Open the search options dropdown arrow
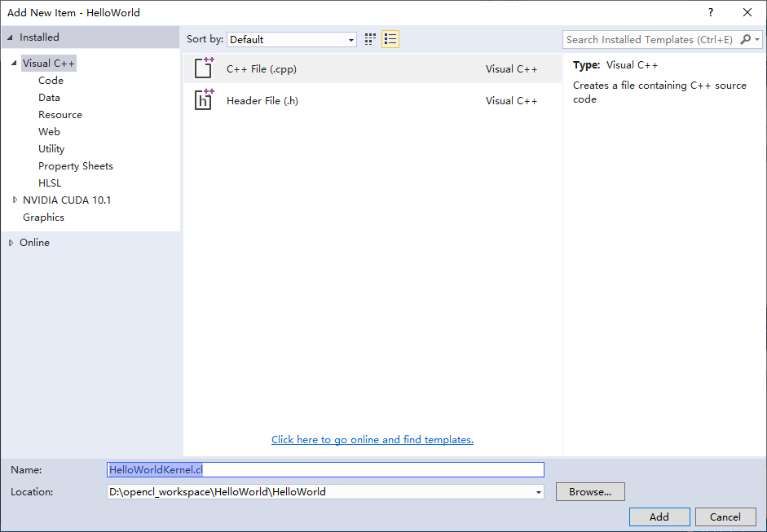Viewport: 767px width, 532px height. pyautogui.click(x=758, y=39)
